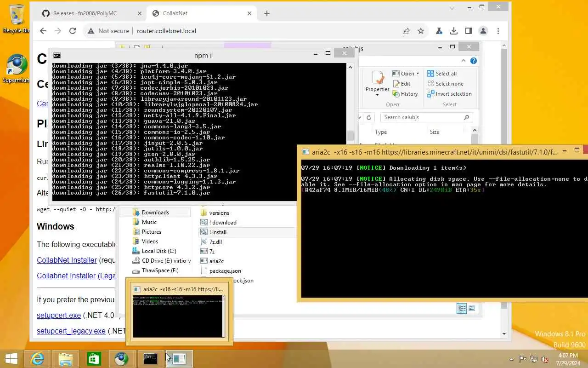
Task: Click the setupcert.exe link
Action: (59, 315)
